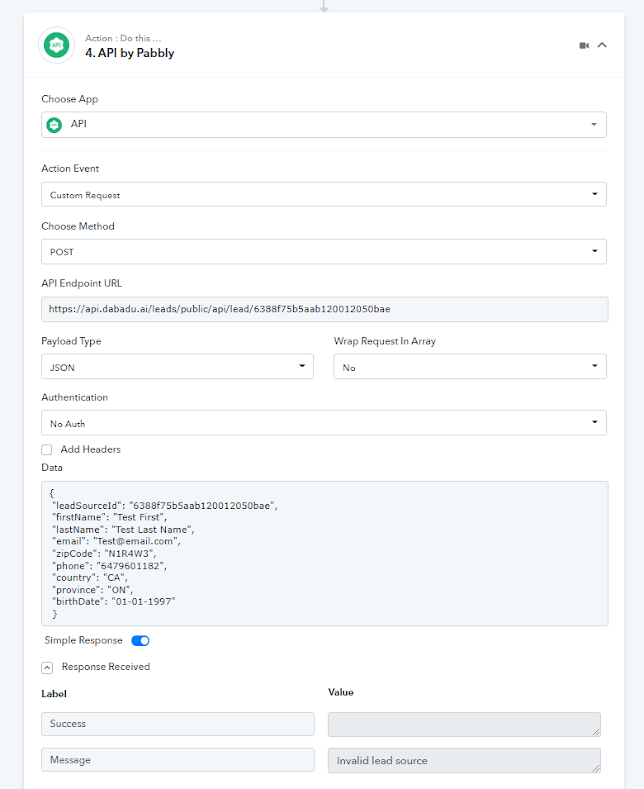644x789 pixels.
Task: Open the Wrap Request In Array dropdown
Action: pyautogui.click(x=470, y=366)
